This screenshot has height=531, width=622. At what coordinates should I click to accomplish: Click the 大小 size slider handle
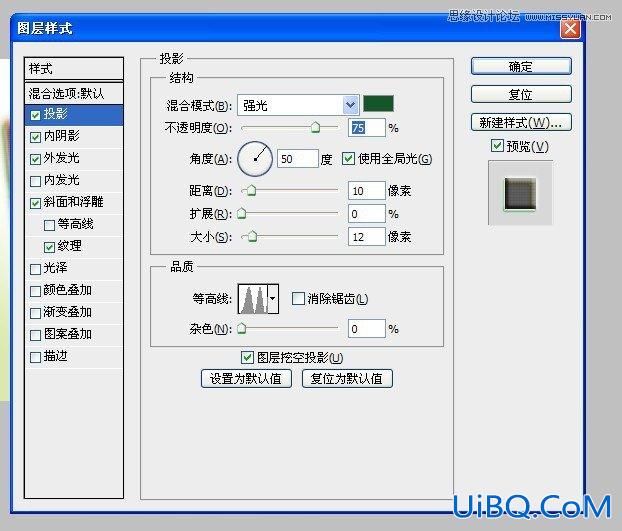[x=253, y=236]
